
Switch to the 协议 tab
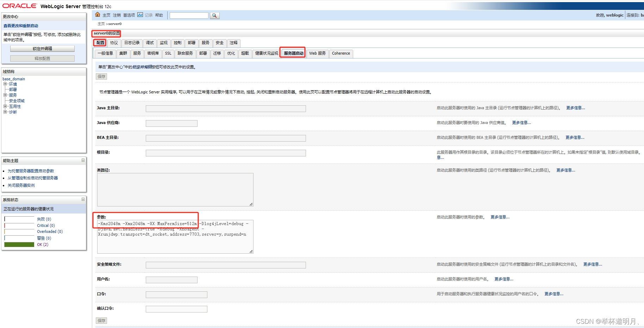[114, 43]
